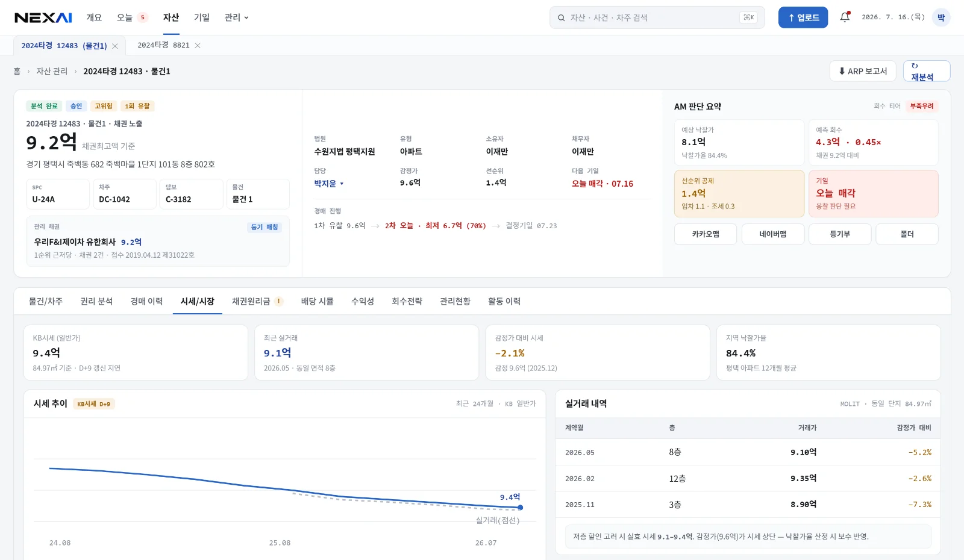
Task: Select the 시세/시장 tab
Action: click(x=198, y=301)
